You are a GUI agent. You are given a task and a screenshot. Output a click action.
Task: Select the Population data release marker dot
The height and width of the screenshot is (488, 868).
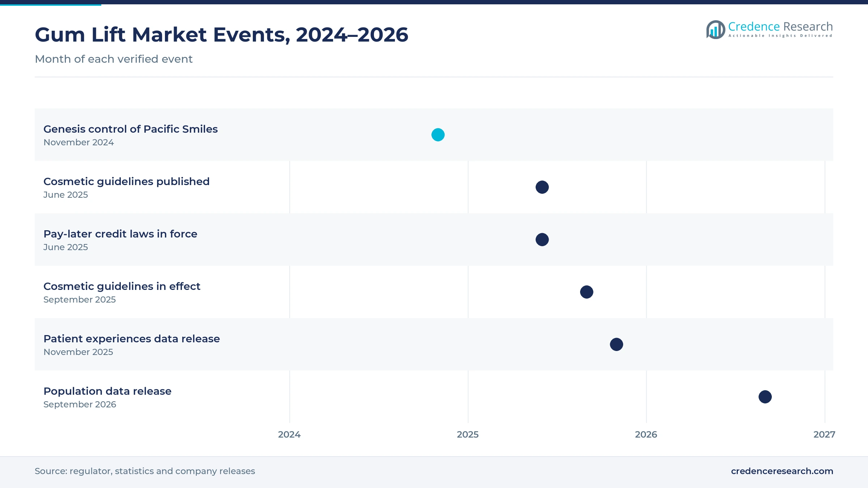pos(765,397)
